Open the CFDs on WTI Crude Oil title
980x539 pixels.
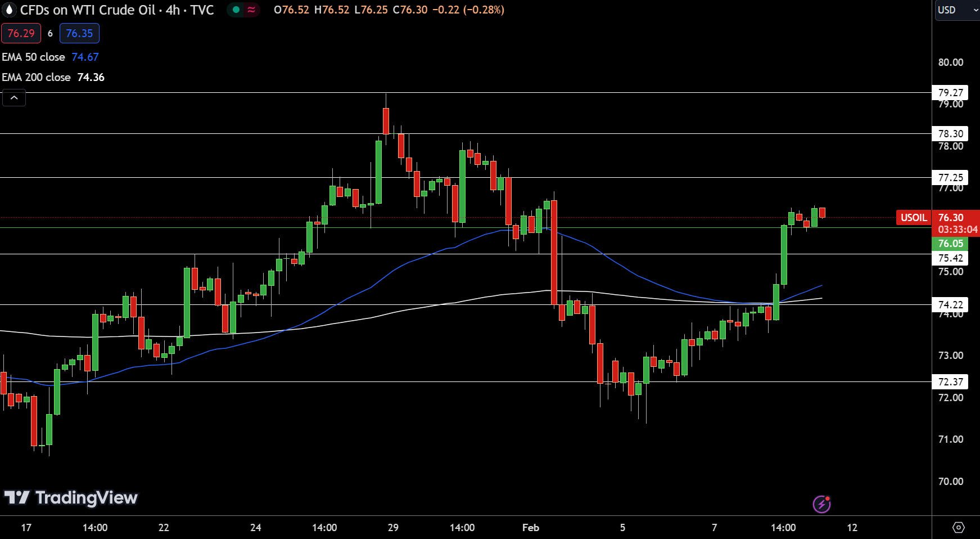tap(117, 10)
